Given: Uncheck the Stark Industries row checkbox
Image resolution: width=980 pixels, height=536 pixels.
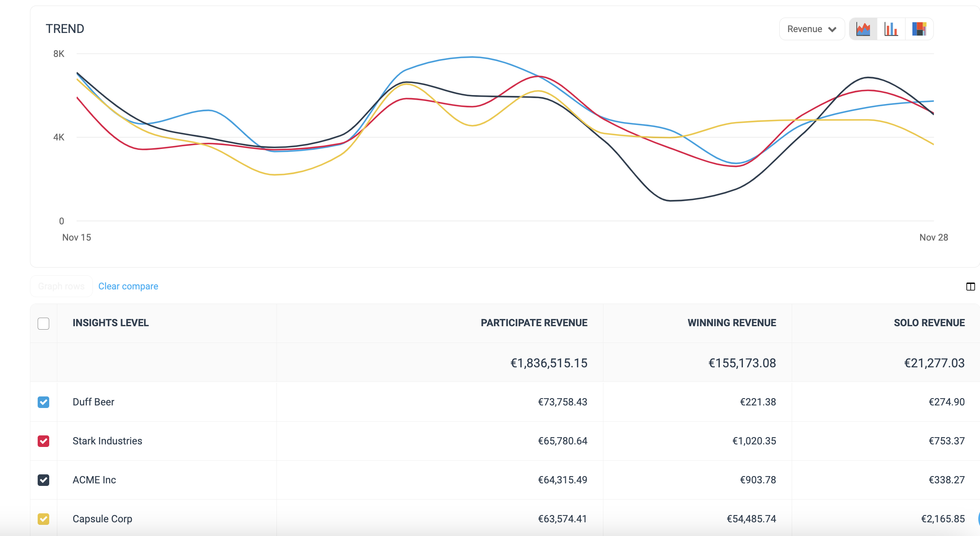Looking at the screenshot, I should [43, 441].
